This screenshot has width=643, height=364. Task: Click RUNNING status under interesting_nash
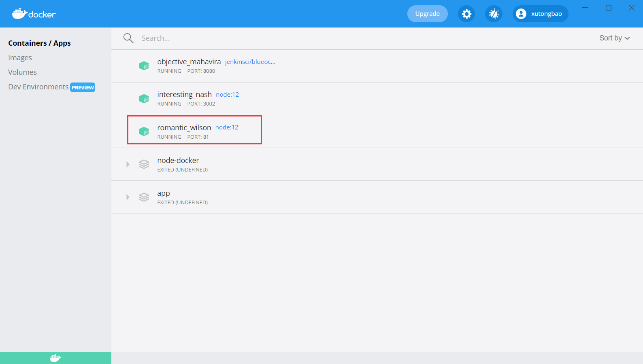tap(169, 104)
